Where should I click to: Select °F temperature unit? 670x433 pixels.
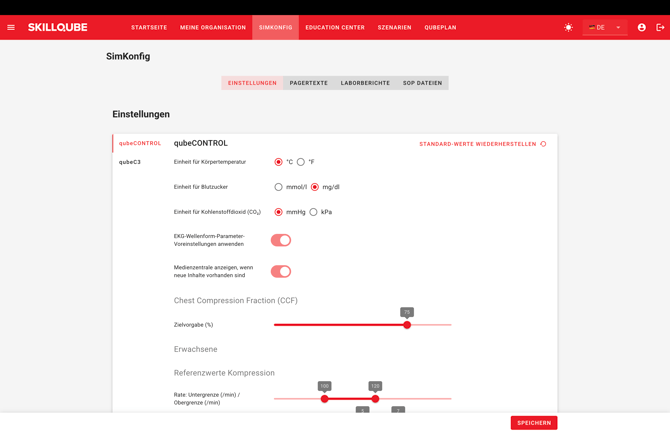click(301, 162)
